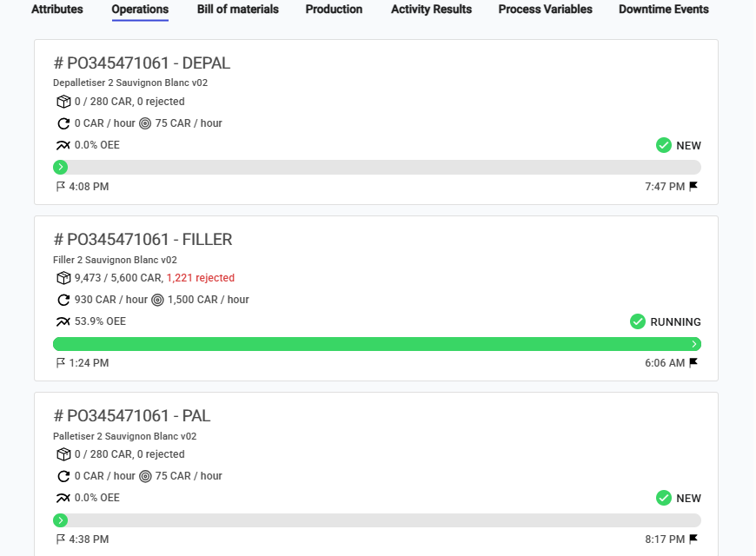Click the green NEW check icon in DEPAL card

664,145
